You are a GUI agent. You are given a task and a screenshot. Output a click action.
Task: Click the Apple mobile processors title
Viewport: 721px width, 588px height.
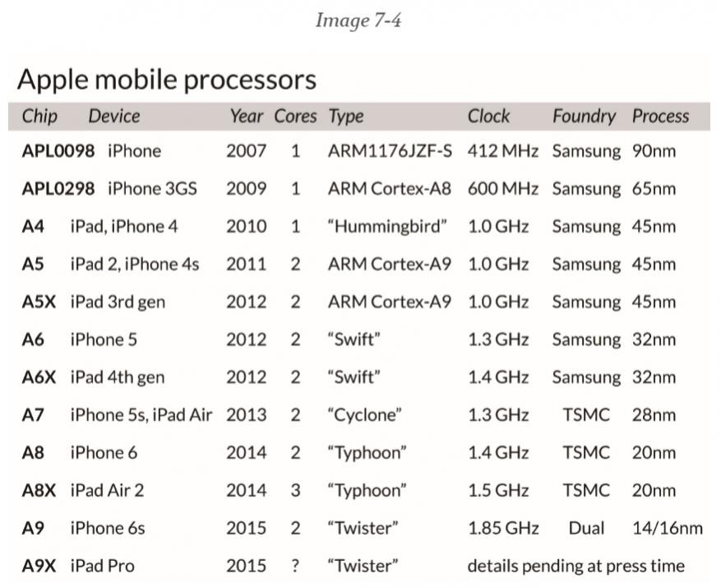pyautogui.click(x=166, y=80)
